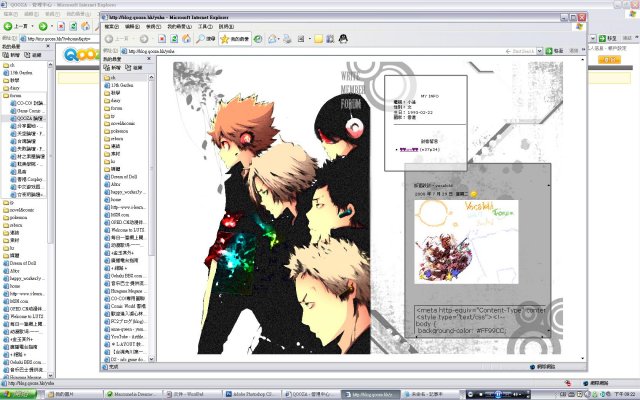Collapse the 'forum' folder in the background Favorites panel
This screenshot has height=400, width=640.
(12, 96)
